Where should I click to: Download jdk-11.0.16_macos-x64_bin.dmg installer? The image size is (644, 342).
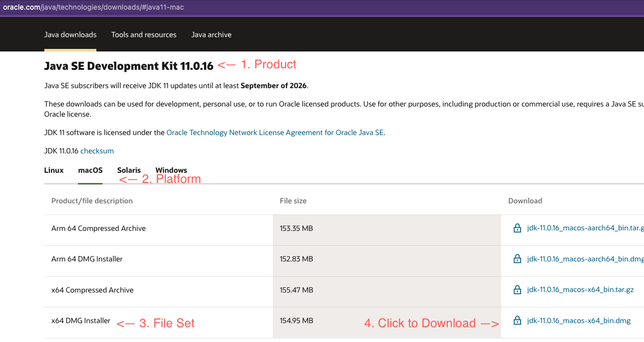[579, 321]
